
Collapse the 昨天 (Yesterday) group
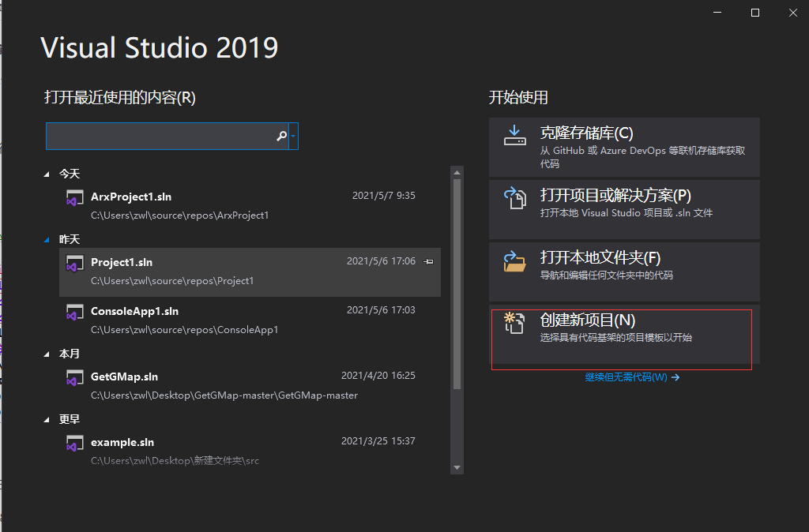(x=45, y=238)
